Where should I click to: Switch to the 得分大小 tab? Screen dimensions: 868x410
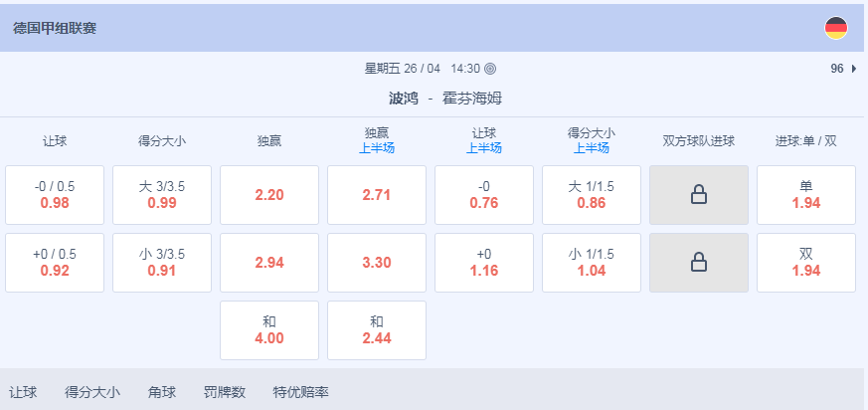coord(92,392)
